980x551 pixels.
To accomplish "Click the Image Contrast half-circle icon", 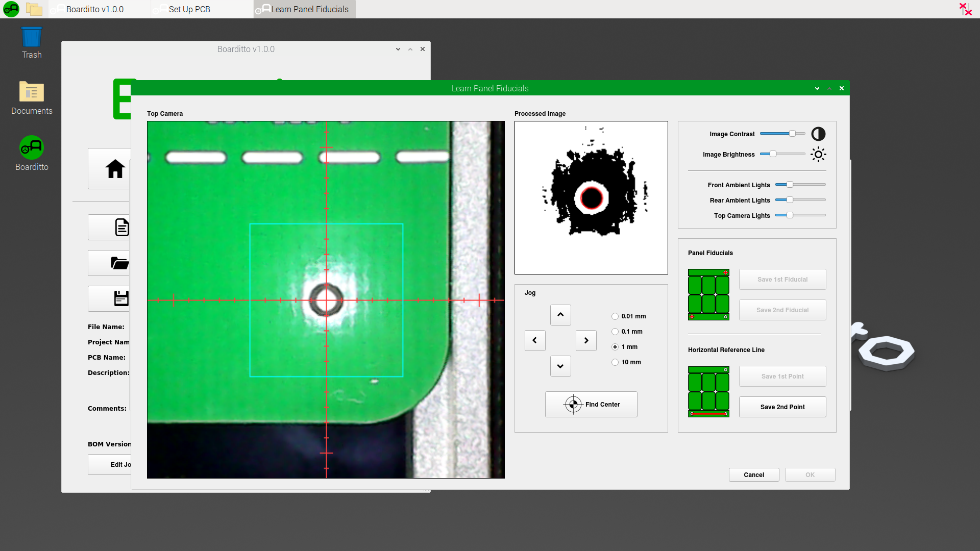I will (x=818, y=134).
